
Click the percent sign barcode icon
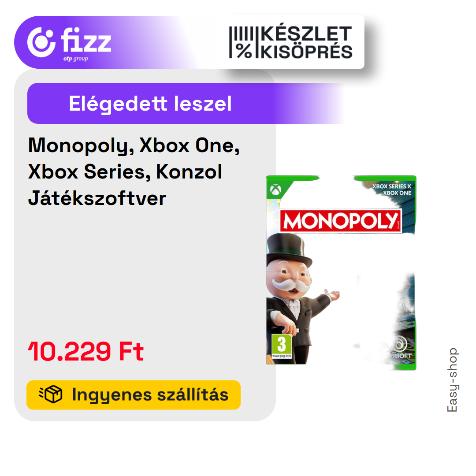241,42
